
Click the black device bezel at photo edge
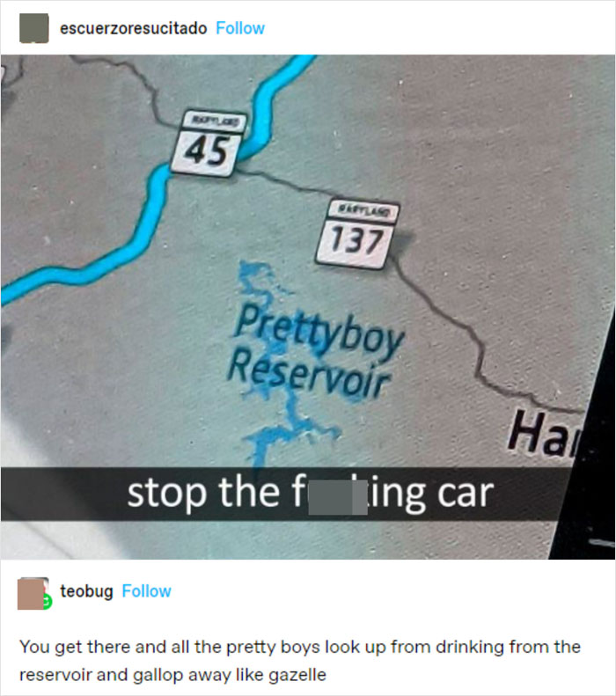(x=585, y=466)
